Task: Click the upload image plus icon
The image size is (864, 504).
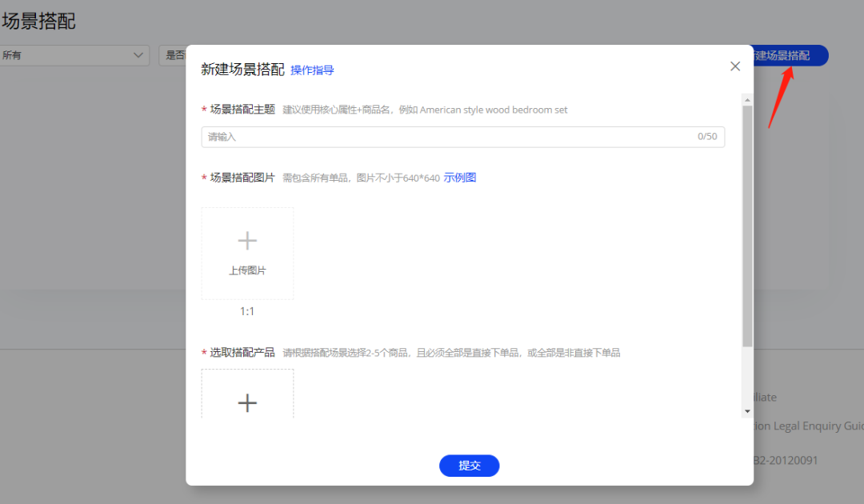Action: click(247, 240)
